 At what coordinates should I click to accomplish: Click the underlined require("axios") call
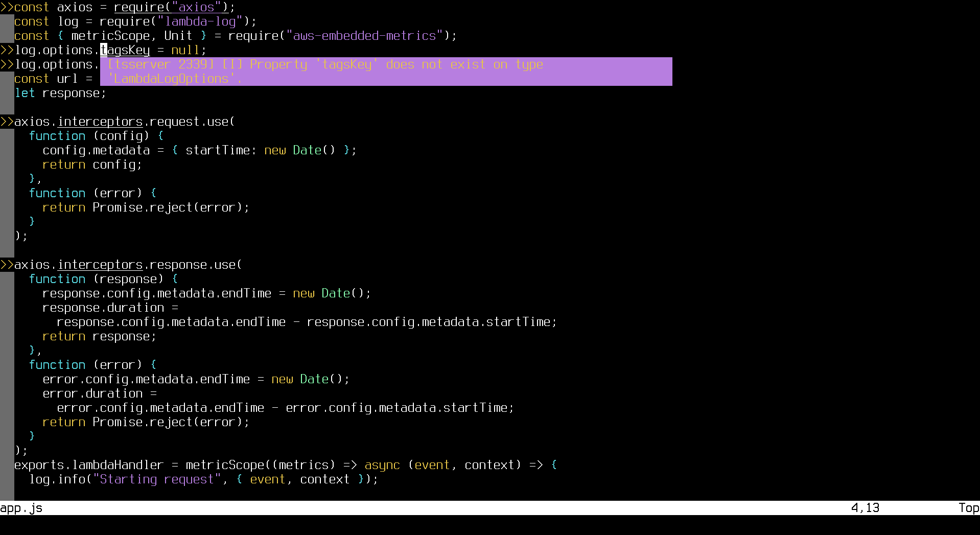tap(171, 7)
